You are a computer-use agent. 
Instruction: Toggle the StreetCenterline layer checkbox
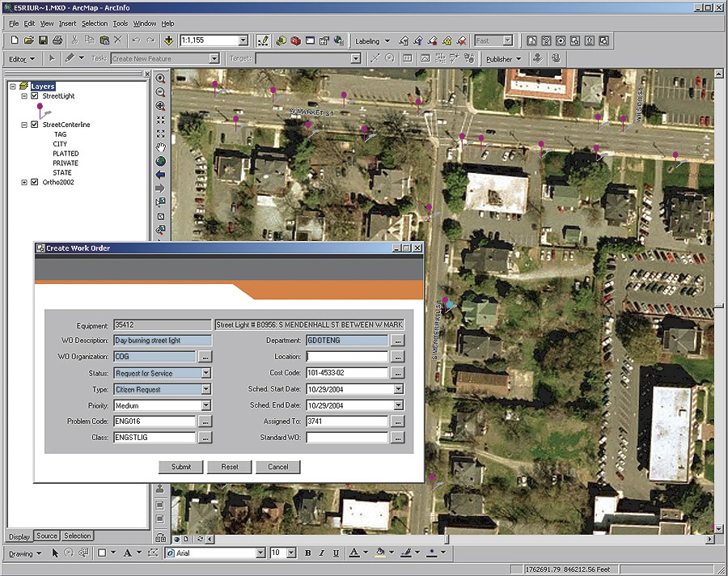pyautogui.click(x=34, y=125)
